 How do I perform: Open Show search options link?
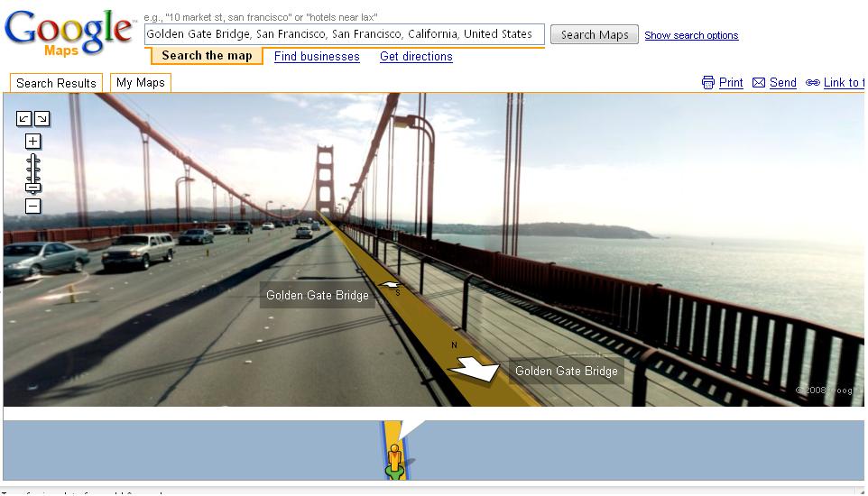point(691,35)
